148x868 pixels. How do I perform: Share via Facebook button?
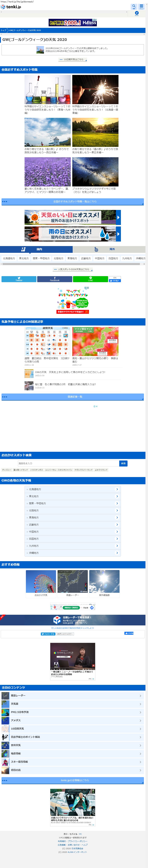click(55, 279)
